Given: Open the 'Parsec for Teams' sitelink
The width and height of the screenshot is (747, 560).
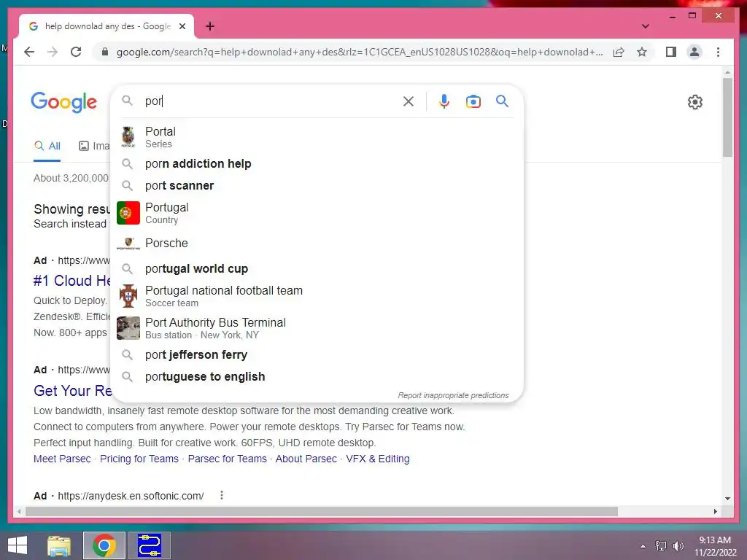Looking at the screenshot, I should click(228, 459).
